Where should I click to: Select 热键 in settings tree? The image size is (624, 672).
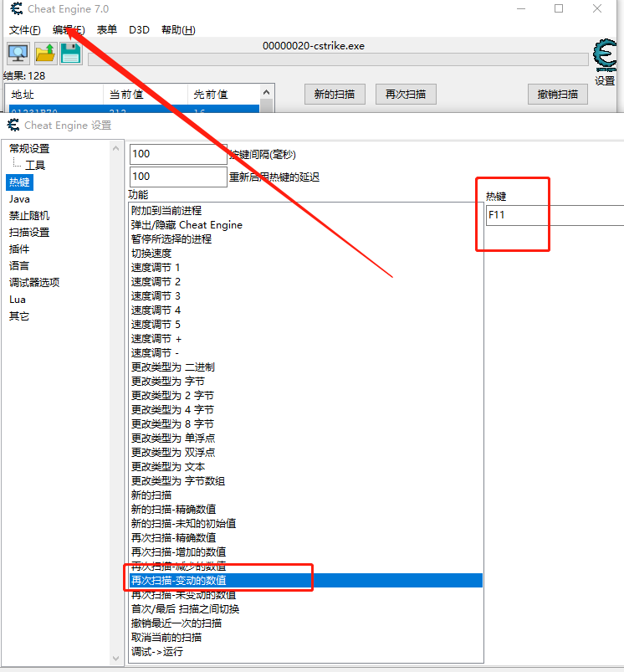point(19,182)
